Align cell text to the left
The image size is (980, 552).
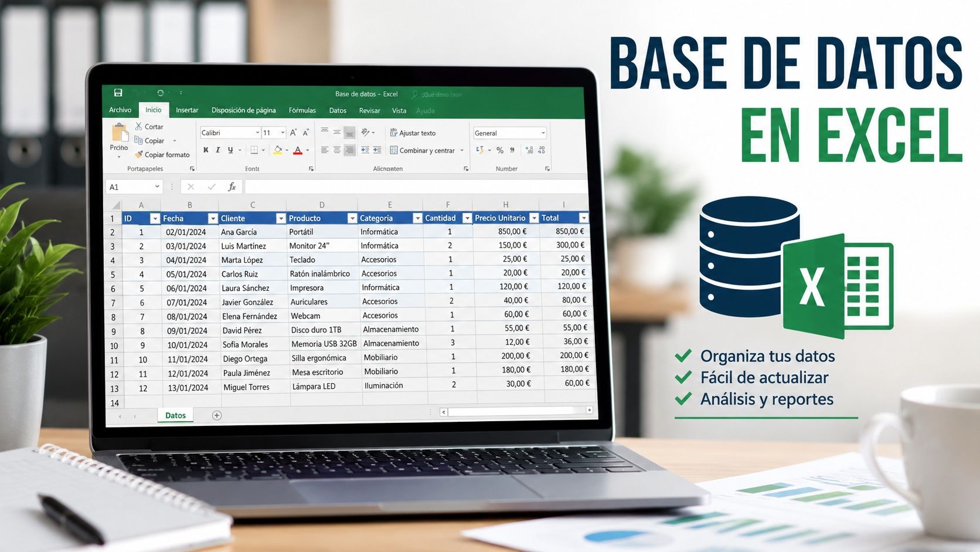325,150
